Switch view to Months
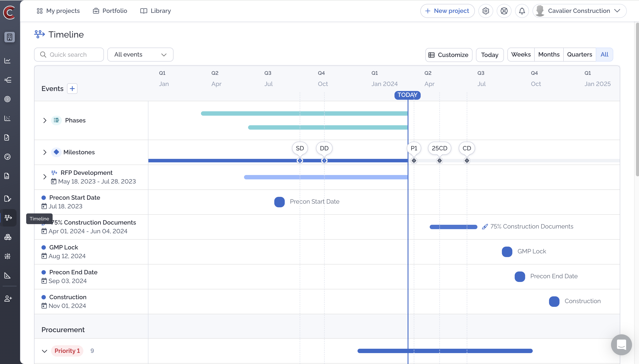 point(549,55)
